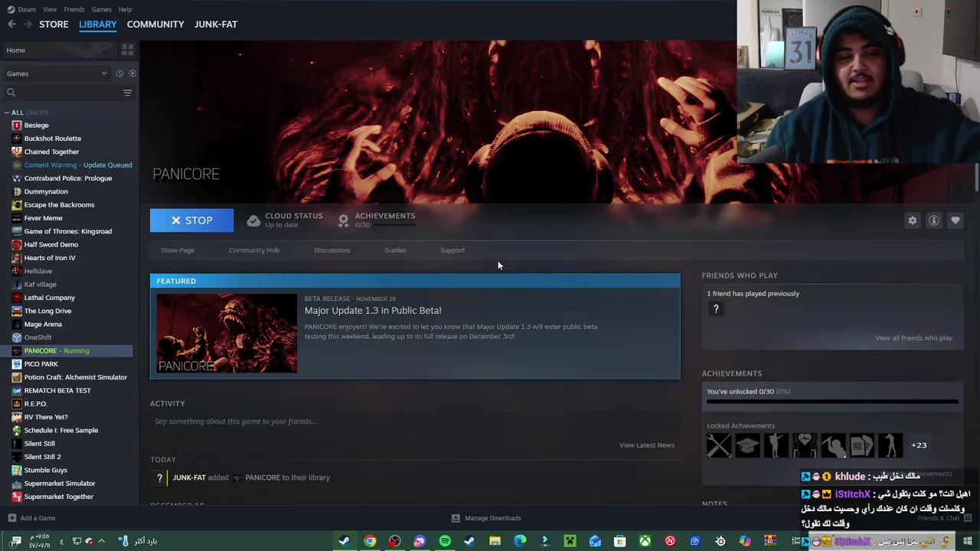Select Content Warning - Update Queued

pyautogui.click(x=78, y=165)
